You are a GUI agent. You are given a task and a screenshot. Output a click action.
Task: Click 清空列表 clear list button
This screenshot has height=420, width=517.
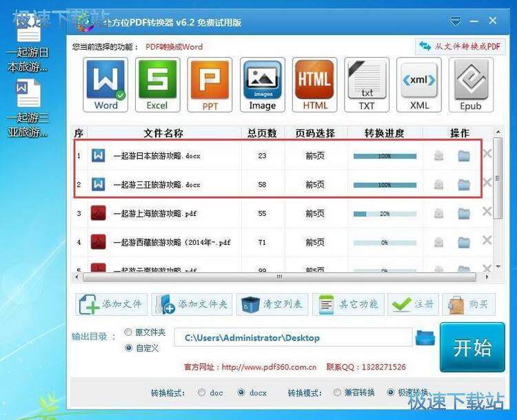tap(272, 304)
